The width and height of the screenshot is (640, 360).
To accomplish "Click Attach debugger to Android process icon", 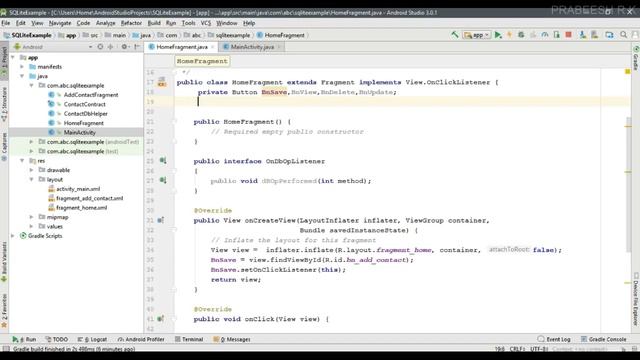I will 556,35.
